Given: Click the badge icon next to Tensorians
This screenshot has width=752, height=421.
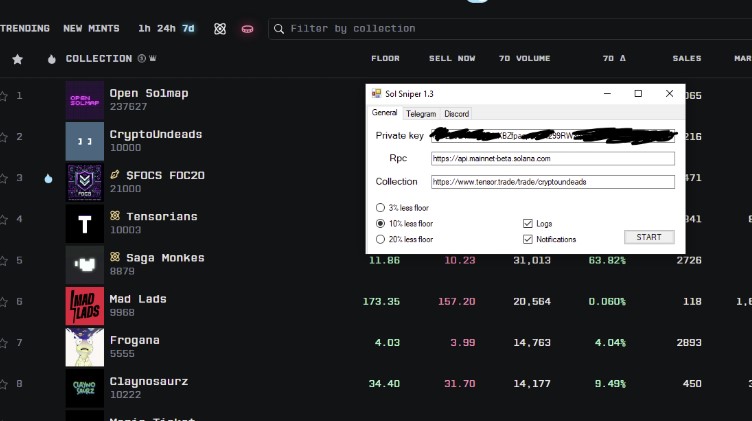Looking at the screenshot, I should click(x=115, y=216).
